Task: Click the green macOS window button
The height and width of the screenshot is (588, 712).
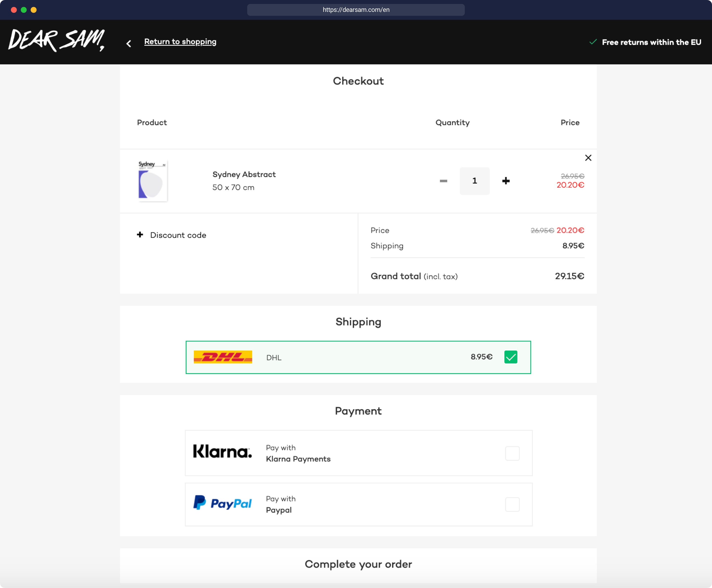Action: pos(24,10)
